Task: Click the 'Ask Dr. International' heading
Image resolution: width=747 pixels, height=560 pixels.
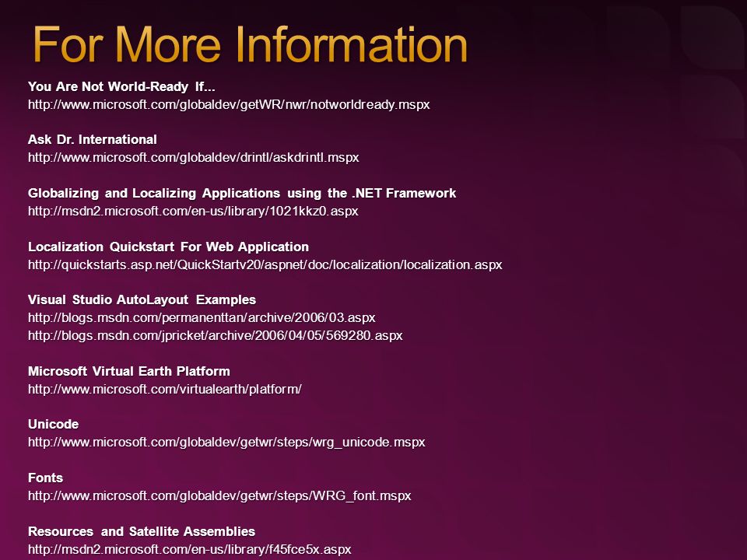Action: click(x=93, y=139)
